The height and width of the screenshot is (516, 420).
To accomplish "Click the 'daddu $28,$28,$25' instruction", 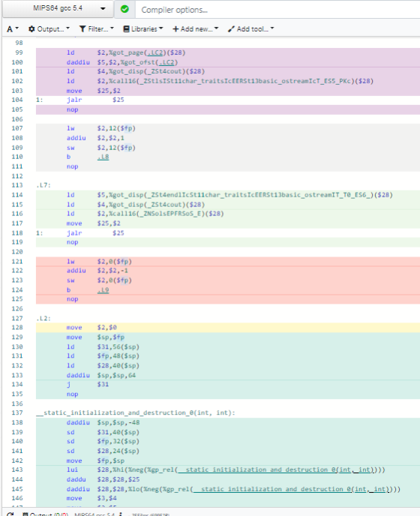I will click(x=103, y=479).
